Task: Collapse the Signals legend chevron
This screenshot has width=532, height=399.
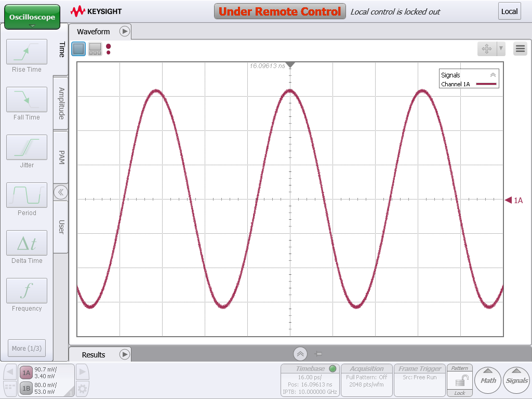Action: coord(493,75)
